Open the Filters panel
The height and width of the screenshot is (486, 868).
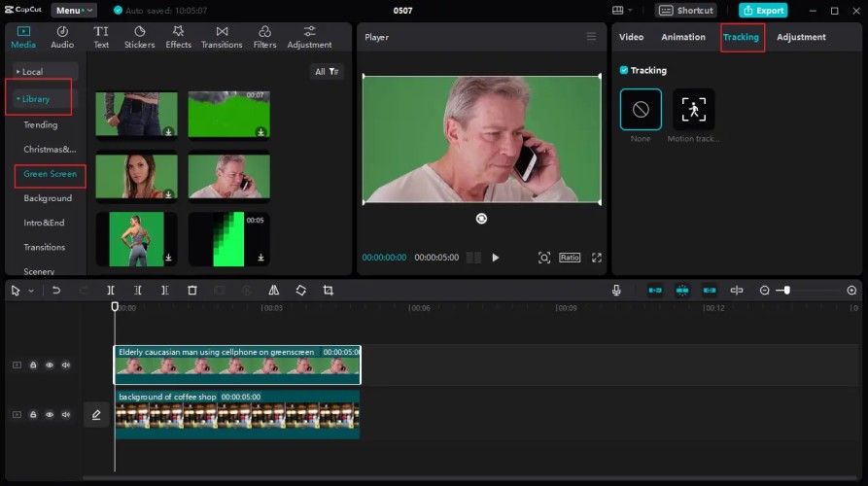tap(264, 37)
